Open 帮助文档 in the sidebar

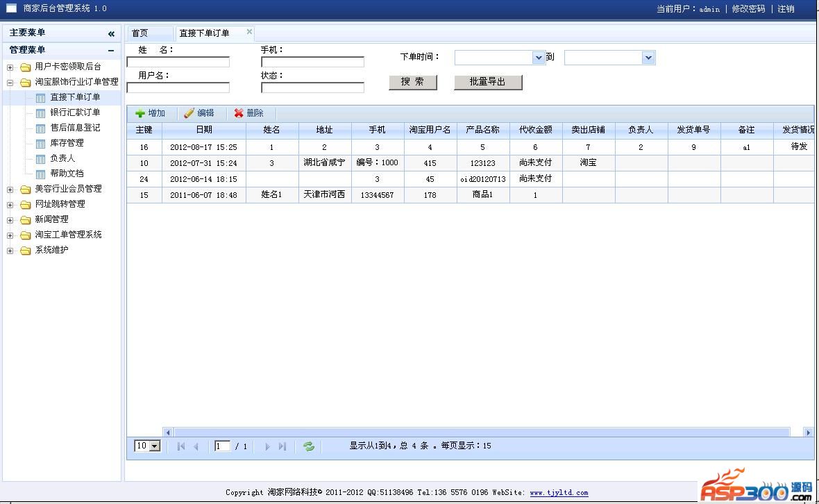click(67, 174)
